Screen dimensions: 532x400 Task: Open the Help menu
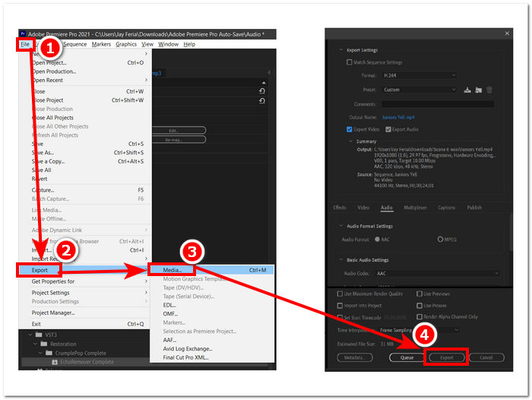point(189,44)
